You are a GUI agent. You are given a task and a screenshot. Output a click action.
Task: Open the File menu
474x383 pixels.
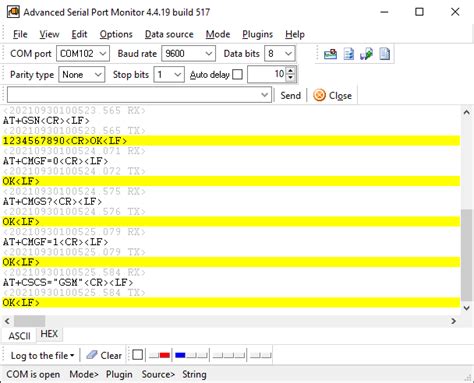tap(20, 34)
